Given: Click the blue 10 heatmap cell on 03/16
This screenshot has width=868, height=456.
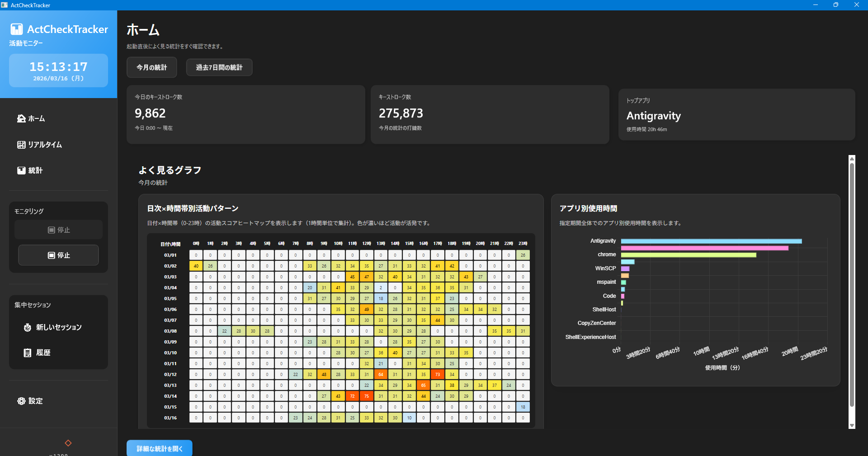Looking at the screenshot, I should coord(409,418).
